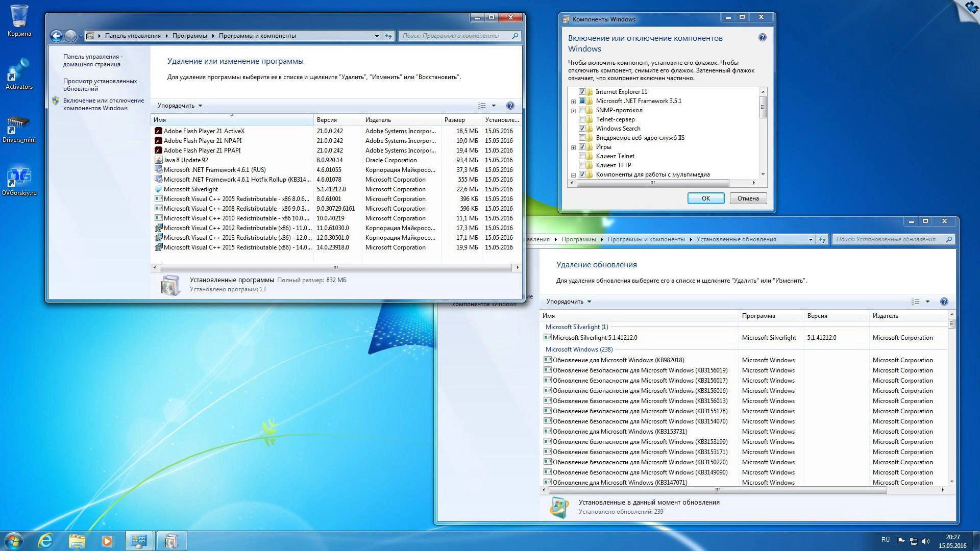980x551 pixels.
Task: Open the Drivers_mini desktop icon
Action: click(x=19, y=125)
